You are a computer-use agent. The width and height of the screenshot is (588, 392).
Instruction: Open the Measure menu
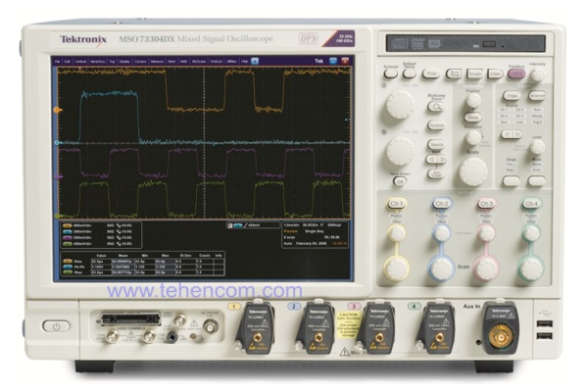pos(157,61)
